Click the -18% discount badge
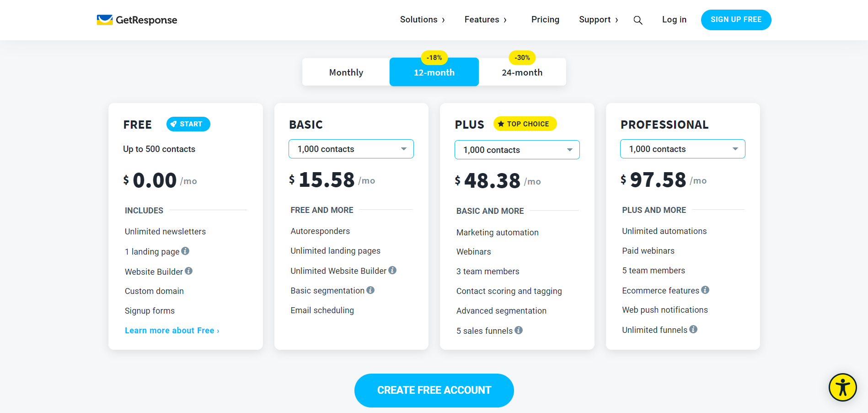Image resolution: width=868 pixels, height=413 pixels. (434, 58)
